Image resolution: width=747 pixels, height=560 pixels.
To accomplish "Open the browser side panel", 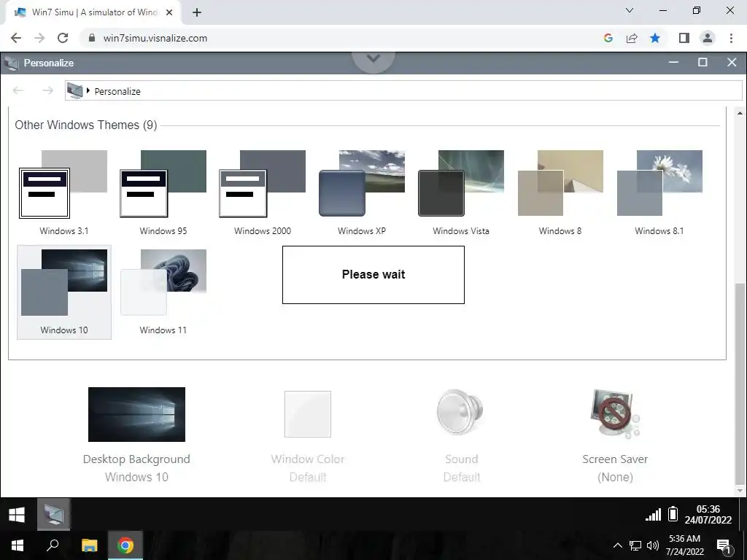I will pyautogui.click(x=684, y=38).
